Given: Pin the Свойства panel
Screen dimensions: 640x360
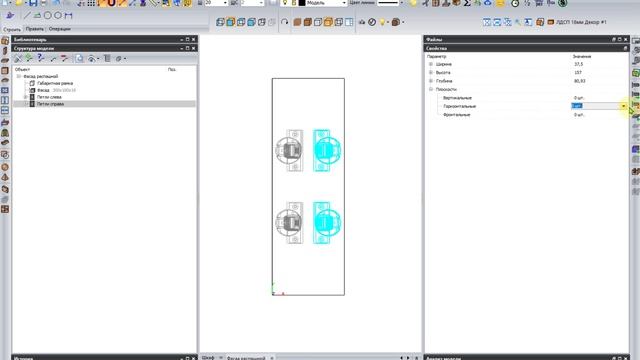Looking at the screenshot, I should click(x=625, y=48).
